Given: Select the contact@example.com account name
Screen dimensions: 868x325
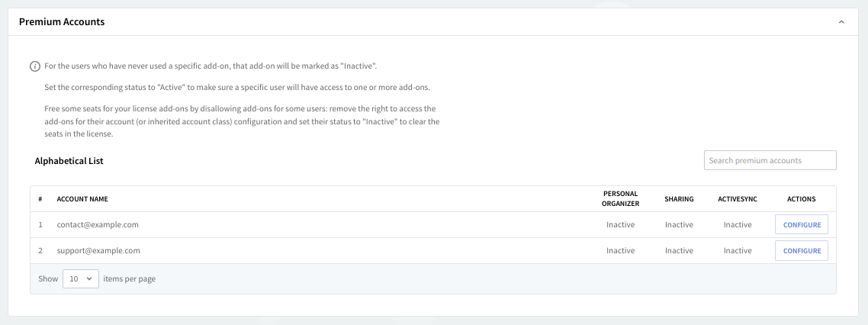Looking at the screenshot, I should 98,225.
